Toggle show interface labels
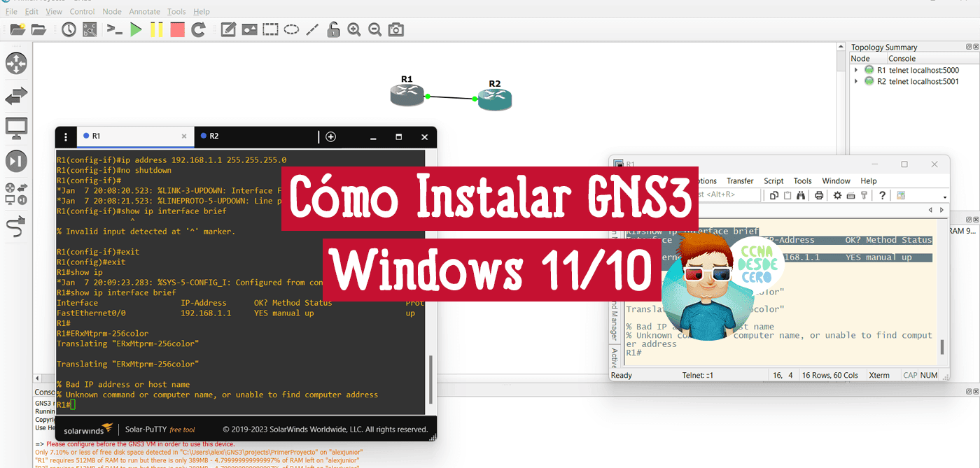 [x=90, y=29]
